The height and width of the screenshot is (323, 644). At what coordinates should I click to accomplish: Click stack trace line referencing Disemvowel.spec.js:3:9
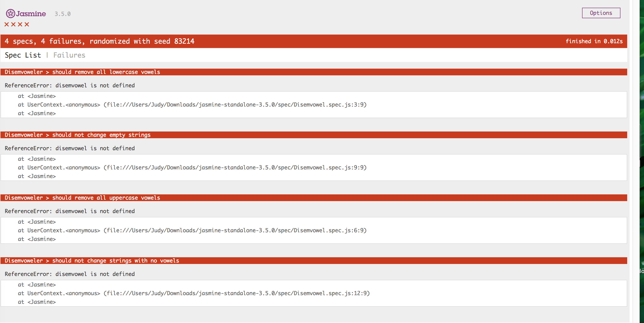[192, 105]
